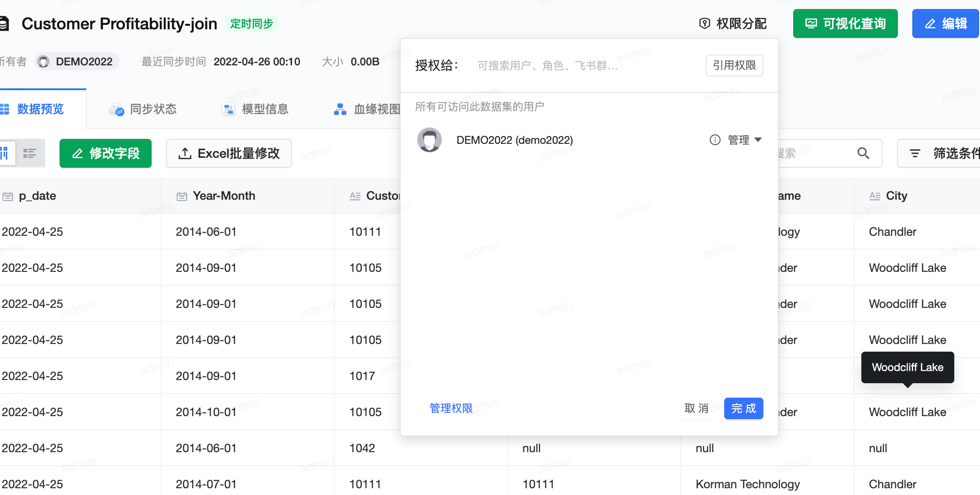Image resolution: width=980 pixels, height=495 pixels.
Task: Open the 同步状态 tab
Action: pyautogui.click(x=143, y=109)
